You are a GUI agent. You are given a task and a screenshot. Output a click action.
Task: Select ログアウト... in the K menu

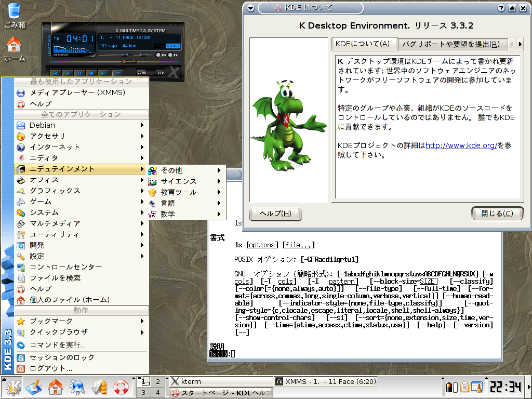click(81, 368)
